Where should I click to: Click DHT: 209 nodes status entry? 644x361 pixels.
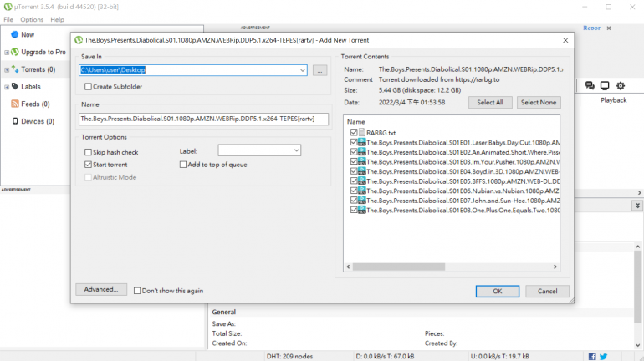pos(289,357)
